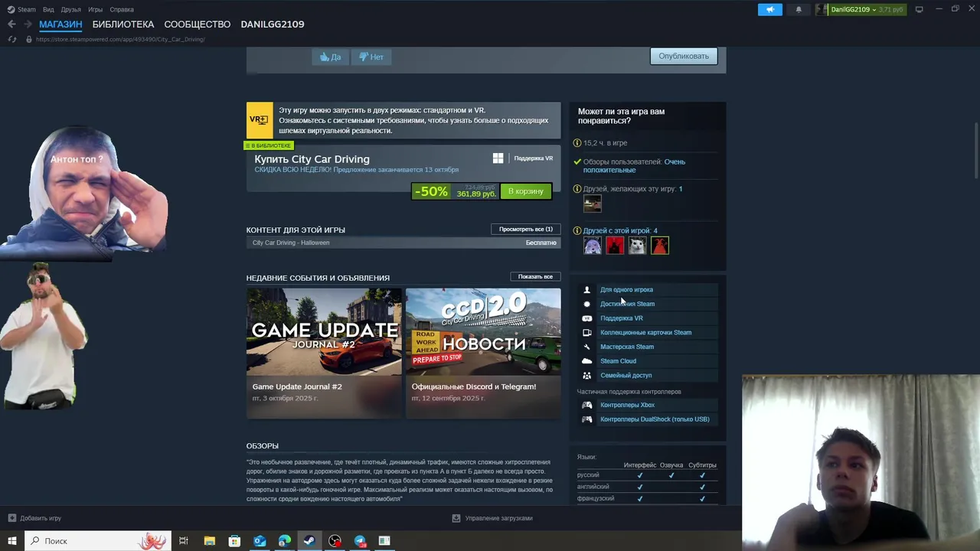Open OBS Studio from the taskbar
Screen dimensions: 980x551
pyautogui.click(x=335, y=541)
